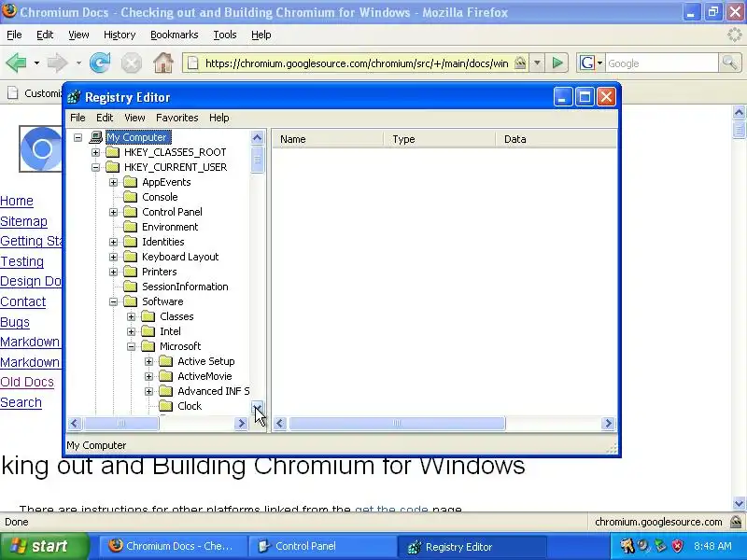Viewport: 747px width, 560px height.
Task: Click the tree pane scroll down arrow
Action: coord(258,407)
